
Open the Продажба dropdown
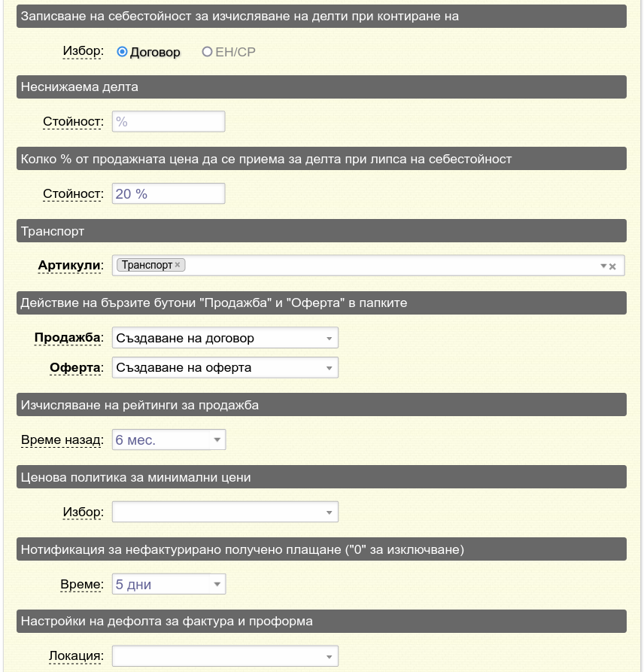click(x=225, y=338)
